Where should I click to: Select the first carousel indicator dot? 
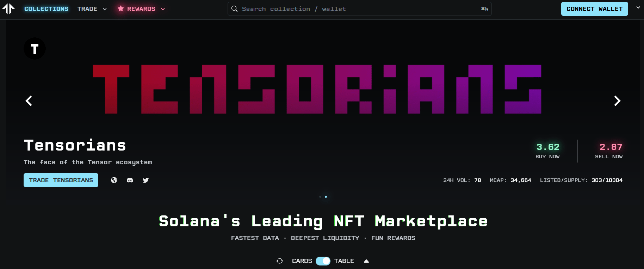tap(320, 197)
